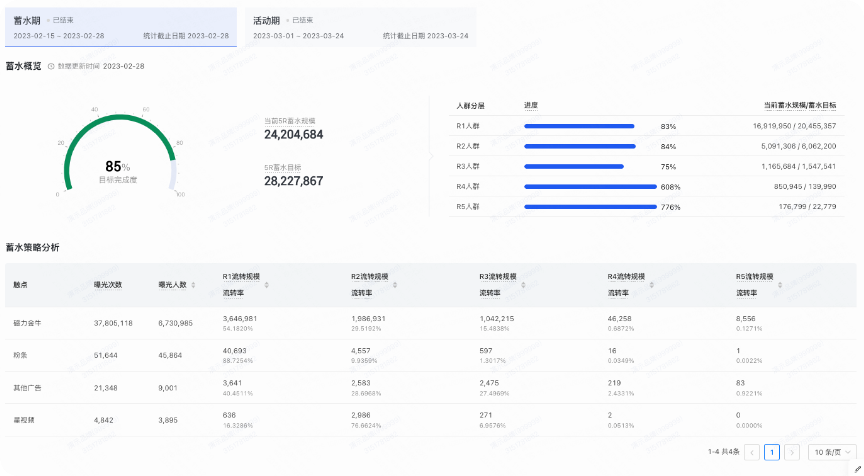This screenshot has height=476, width=864.
Task: Switch to the 蓄水期 tab
Action: pos(120,27)
